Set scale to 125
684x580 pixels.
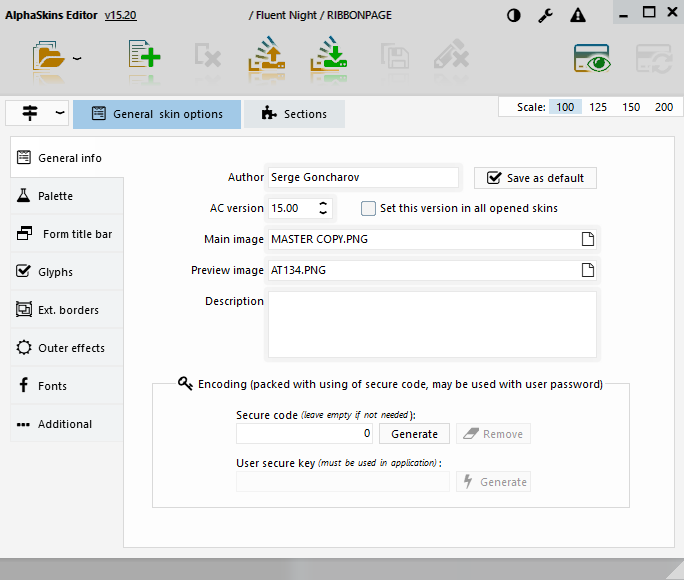(x=598, y=107)
